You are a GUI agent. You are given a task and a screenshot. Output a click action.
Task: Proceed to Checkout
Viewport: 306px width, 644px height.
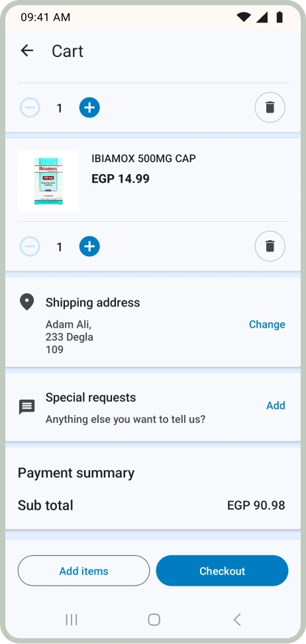[222, 571]
